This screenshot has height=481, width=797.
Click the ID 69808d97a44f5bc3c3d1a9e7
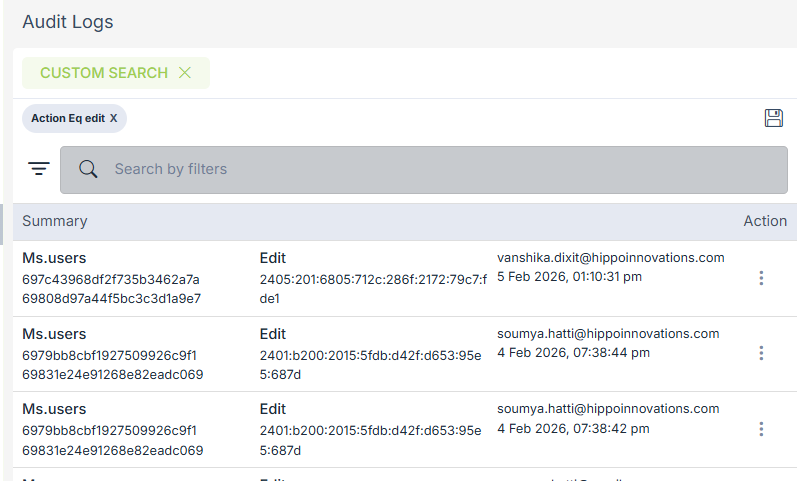tap(112, 298)
